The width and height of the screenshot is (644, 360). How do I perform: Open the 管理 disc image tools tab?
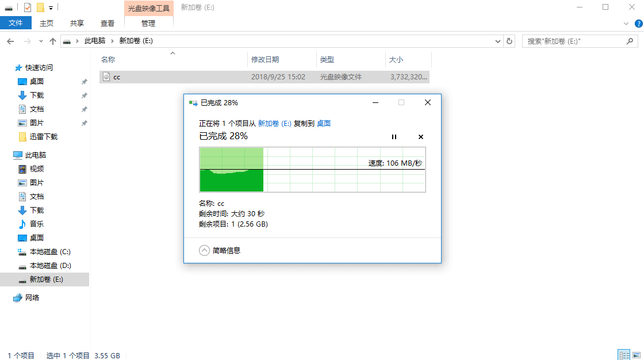148,24
